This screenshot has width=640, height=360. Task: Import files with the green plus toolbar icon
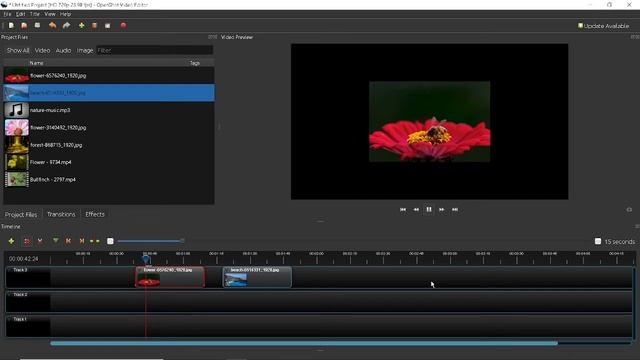point(82,25)
